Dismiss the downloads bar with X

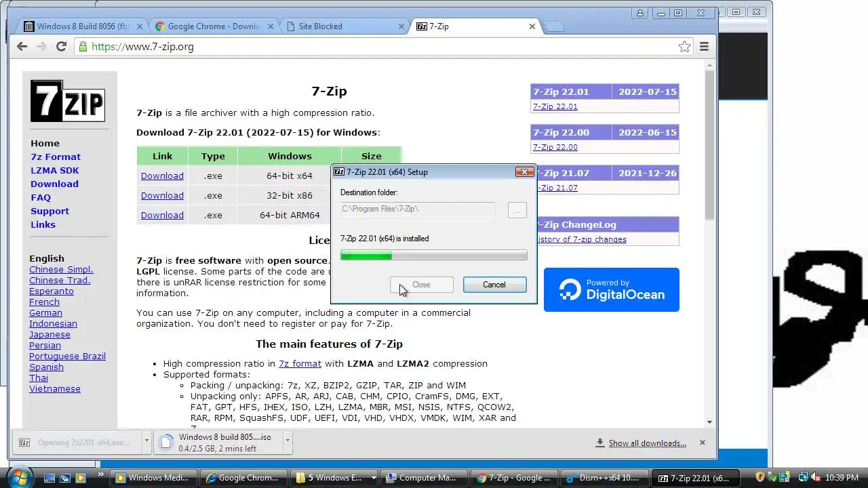703,443
